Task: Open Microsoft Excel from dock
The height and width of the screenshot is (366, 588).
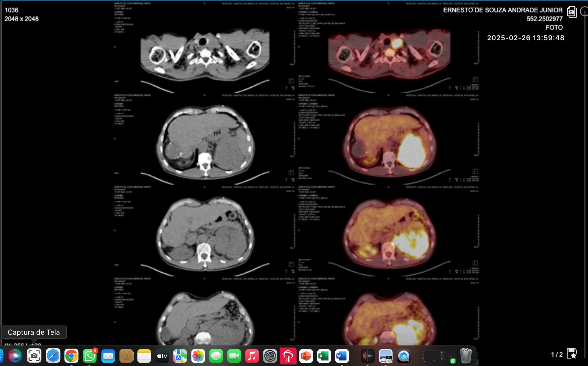Action: pyautogui.click(x=324, y=356)
